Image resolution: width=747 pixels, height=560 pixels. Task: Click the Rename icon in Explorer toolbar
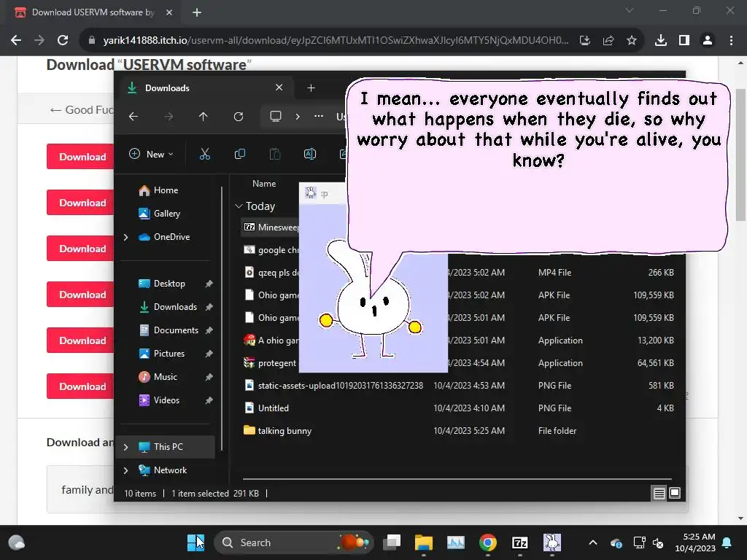click(x=309, y=154)
